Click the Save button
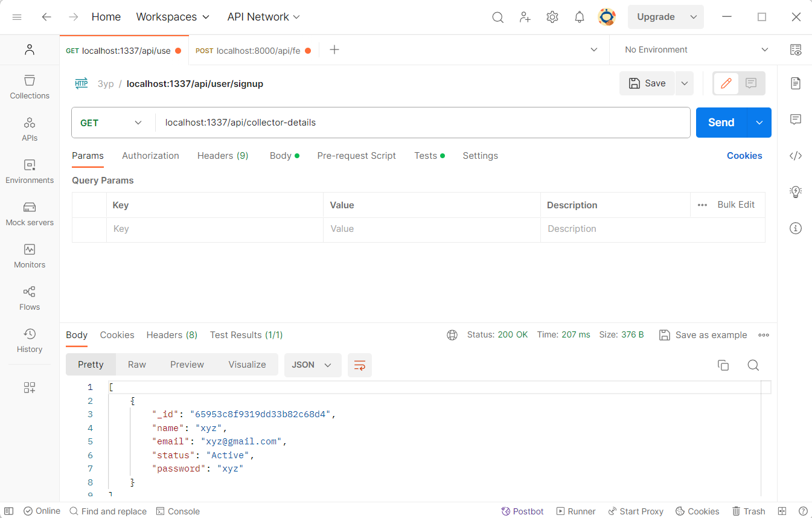812x518 pixels. pos(647,83)
